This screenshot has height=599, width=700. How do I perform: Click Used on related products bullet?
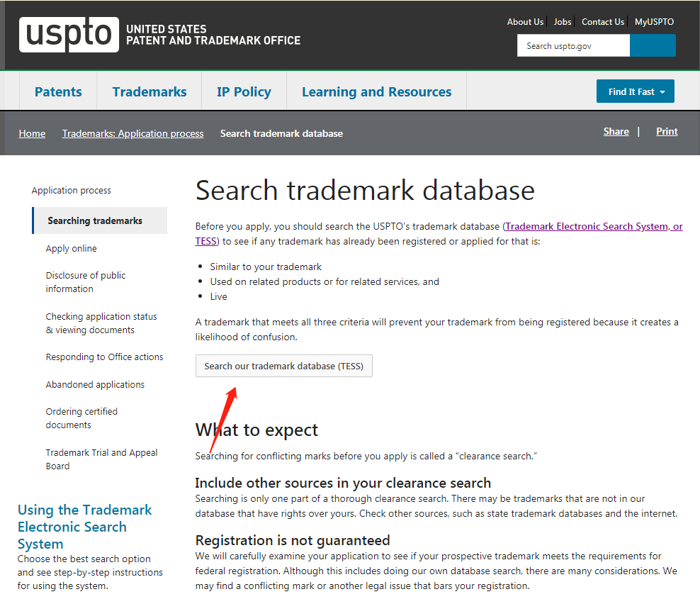(x=324, y=282)
